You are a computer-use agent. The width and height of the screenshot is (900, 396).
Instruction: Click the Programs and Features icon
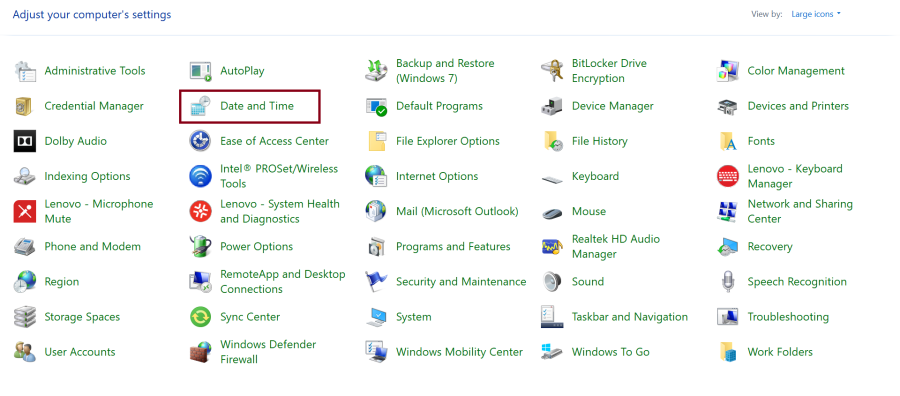(x=377, y=247)
